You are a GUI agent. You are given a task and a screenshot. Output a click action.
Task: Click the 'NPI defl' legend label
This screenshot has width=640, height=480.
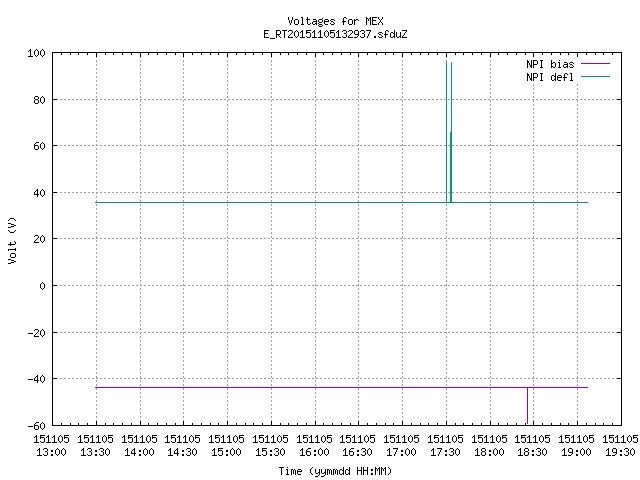coord(550,77)
